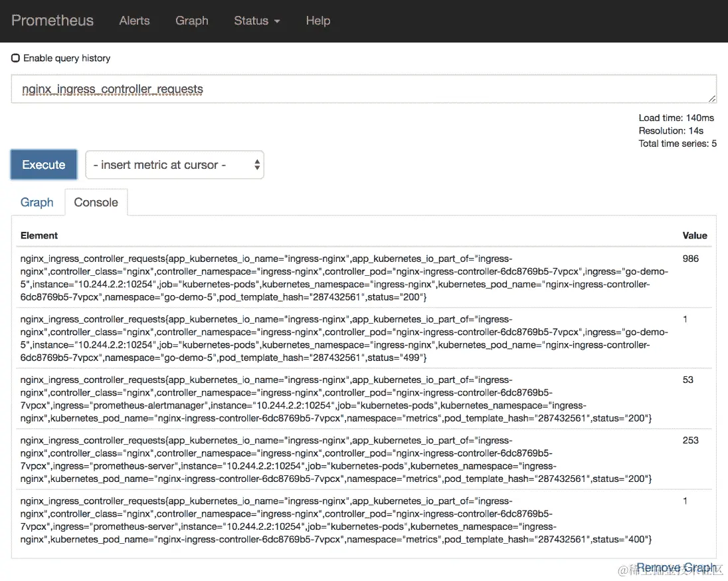Select value 1 for the status 400 row

pos(685,501)
